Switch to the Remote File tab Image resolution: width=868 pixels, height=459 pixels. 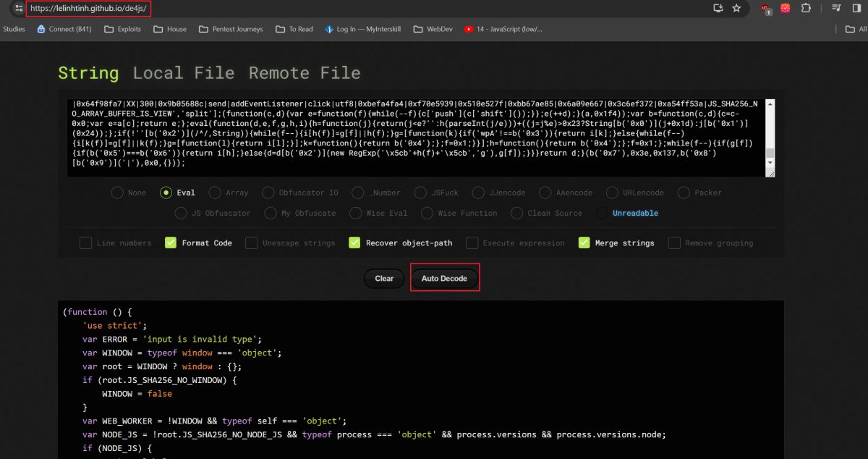(305, 73)
